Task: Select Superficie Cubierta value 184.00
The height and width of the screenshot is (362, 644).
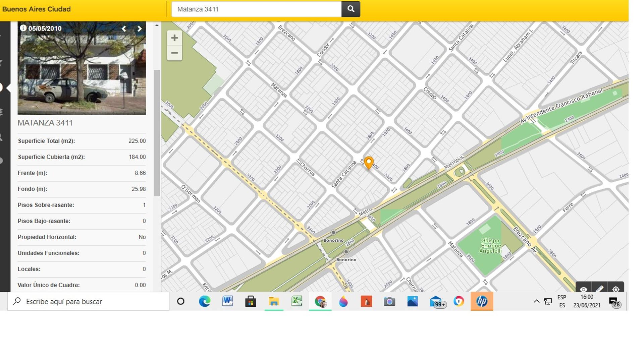Action: click(137, 157)
